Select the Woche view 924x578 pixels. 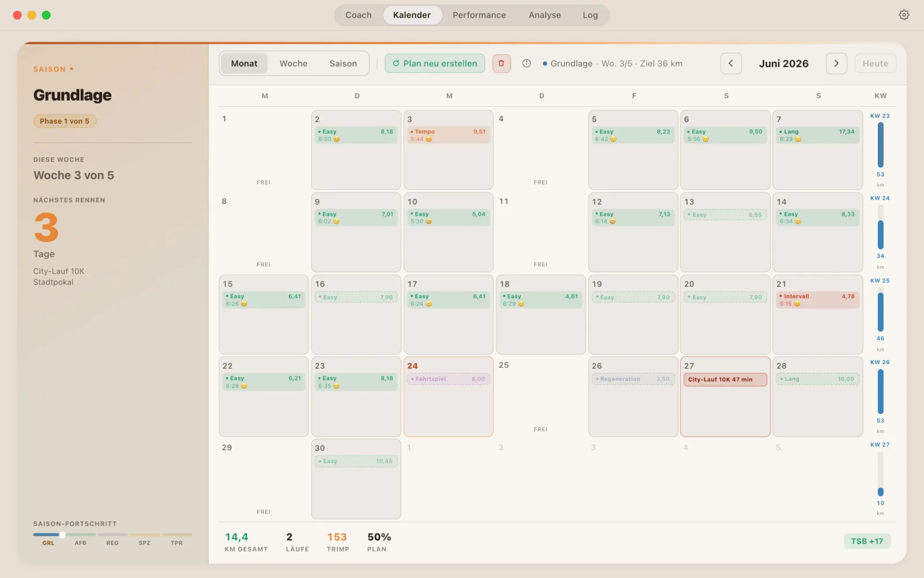pos(293,64)
